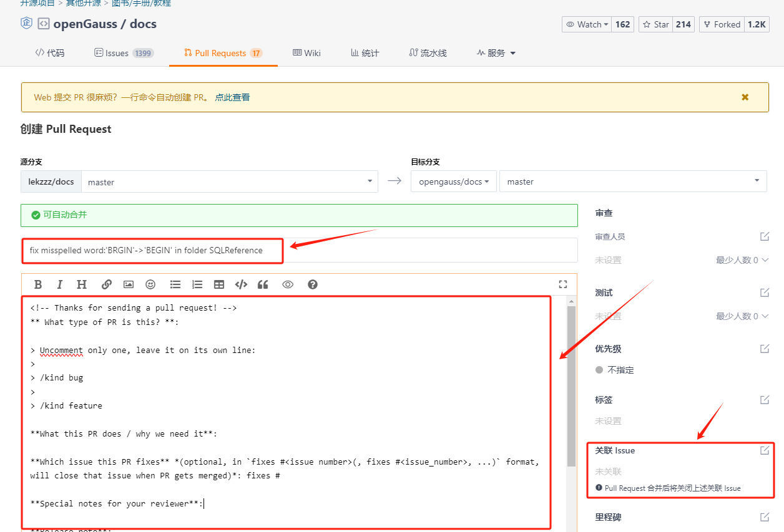Click the editor vertical scrollbar
The width and height of the screenshot is (784, 532).
(x=571, y=387)
